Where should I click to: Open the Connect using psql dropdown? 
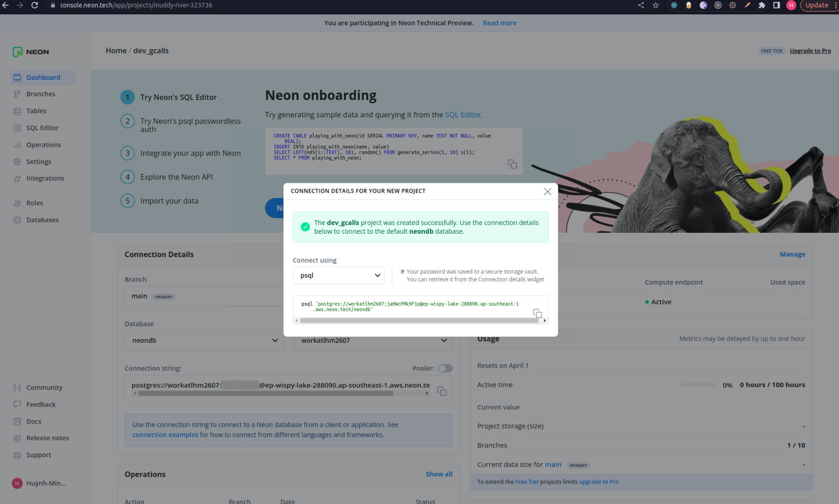(x=338, y=275)
